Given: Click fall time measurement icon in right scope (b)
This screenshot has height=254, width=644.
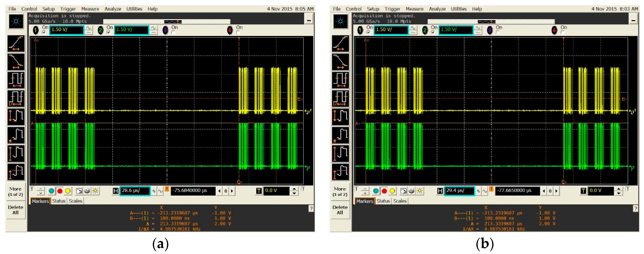Looking at the screenshot, I should [x=340, y=62].
